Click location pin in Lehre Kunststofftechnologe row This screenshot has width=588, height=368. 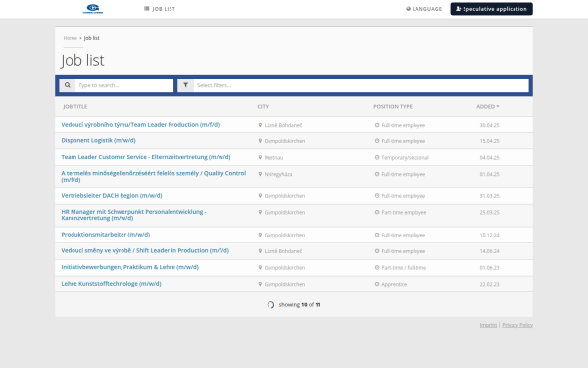(260, 284)
